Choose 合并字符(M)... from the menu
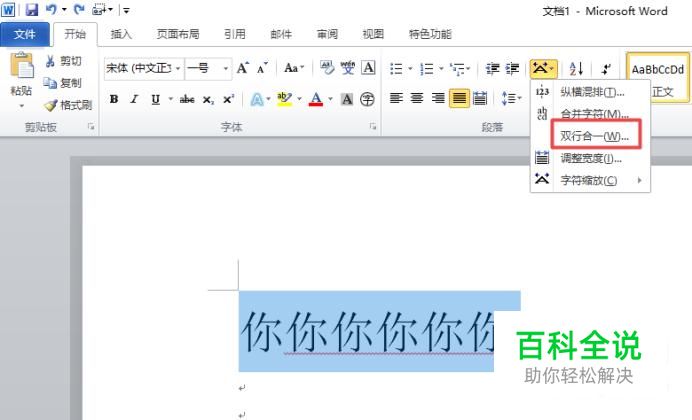Image resolution: width=692 pixels, height=420 pixels. [590, 114]
